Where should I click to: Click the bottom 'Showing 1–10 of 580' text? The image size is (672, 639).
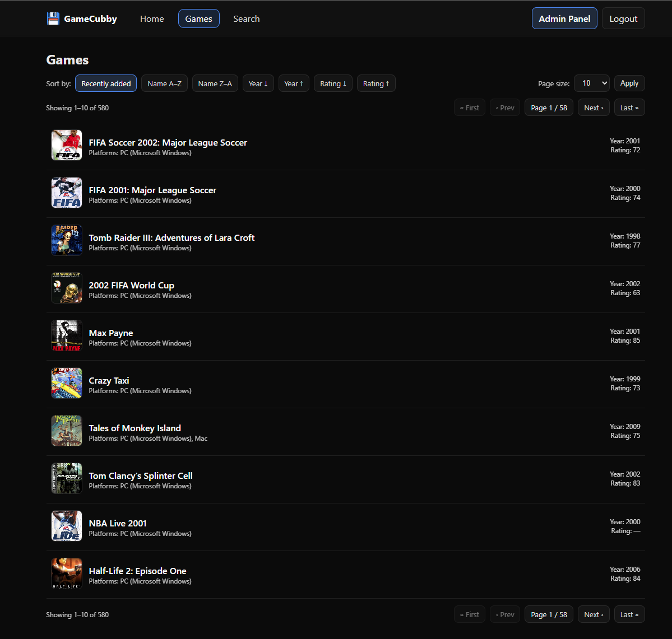tap(77, 614)
